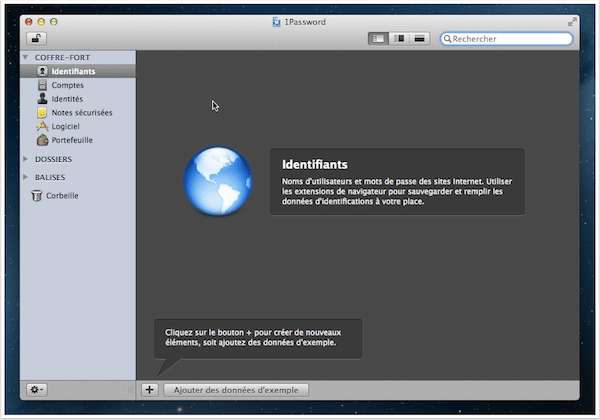Image resolution: width=600 pixels, height=420 pixels.
Task: Click the magnifying glass search icon
Action: tap(447, 39)
